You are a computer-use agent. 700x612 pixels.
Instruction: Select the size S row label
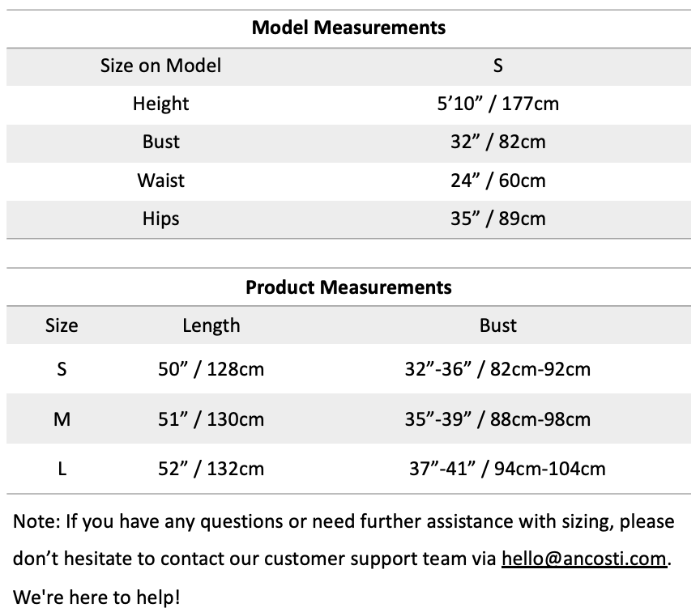pos(62,369)
